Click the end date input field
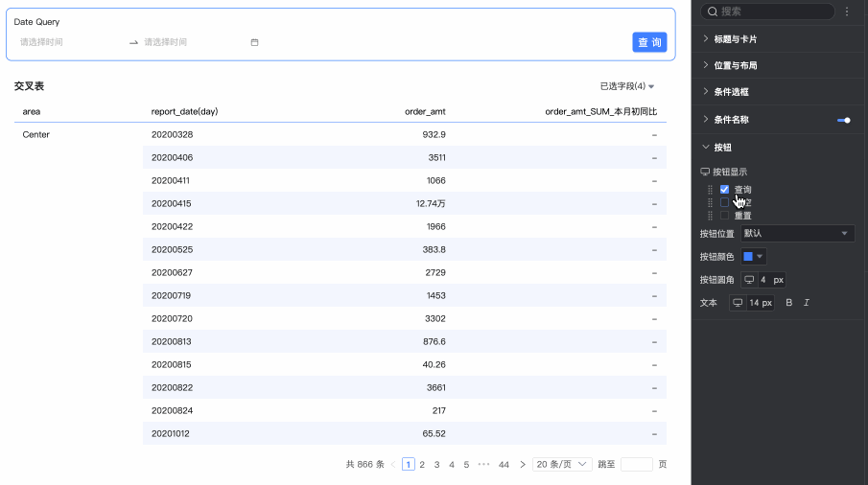The height and width of the screenshot is (485, 868). tap(194, 42)
